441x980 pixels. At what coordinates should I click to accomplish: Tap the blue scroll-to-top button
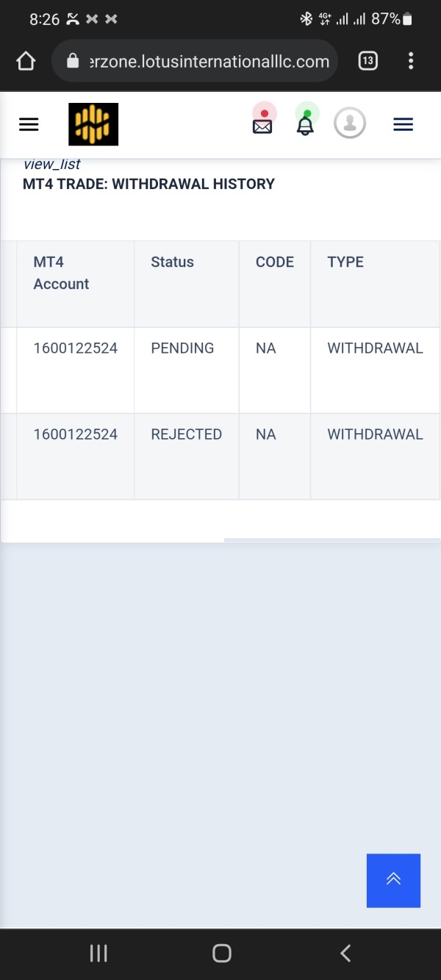click(393, 880)
